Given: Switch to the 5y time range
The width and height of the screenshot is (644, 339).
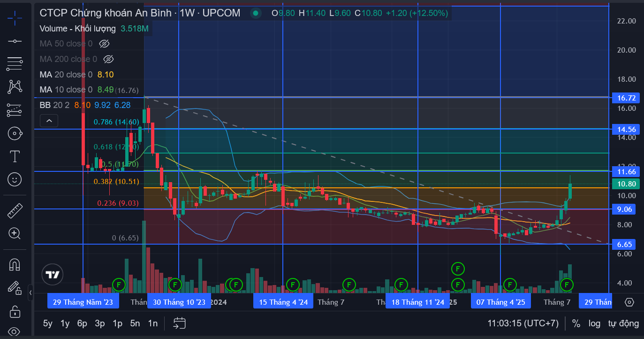Looking at the screenshot, I should [48, 323].
